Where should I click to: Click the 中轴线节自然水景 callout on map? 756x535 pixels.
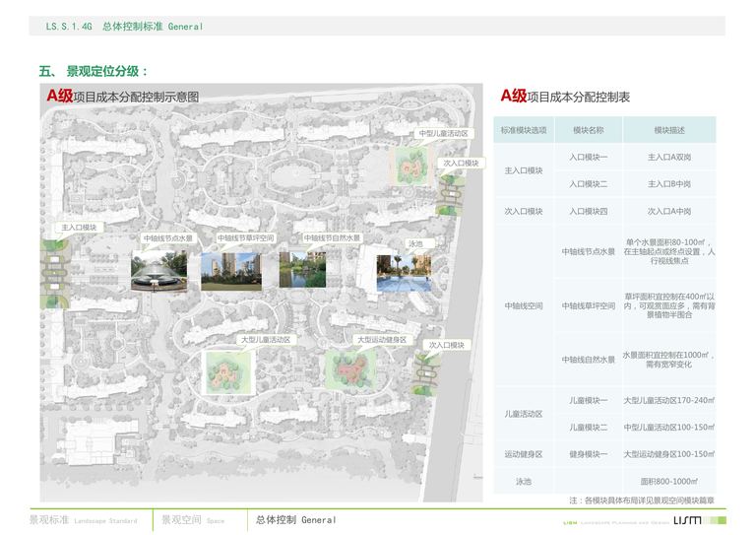(332, 237)
